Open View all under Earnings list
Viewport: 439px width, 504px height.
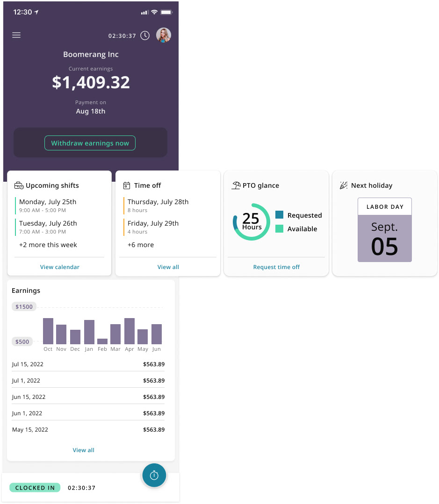[x=84, y=450]
